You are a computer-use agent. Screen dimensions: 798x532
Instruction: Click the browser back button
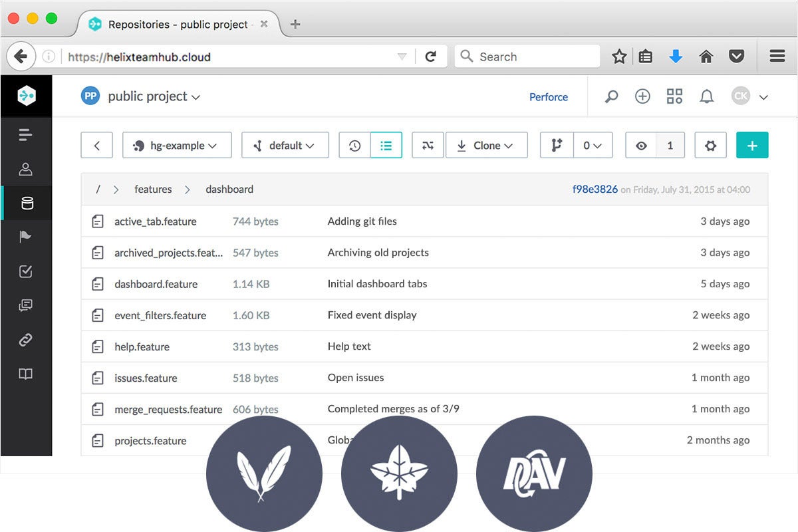pyautogui.click(x=21, y=57)
